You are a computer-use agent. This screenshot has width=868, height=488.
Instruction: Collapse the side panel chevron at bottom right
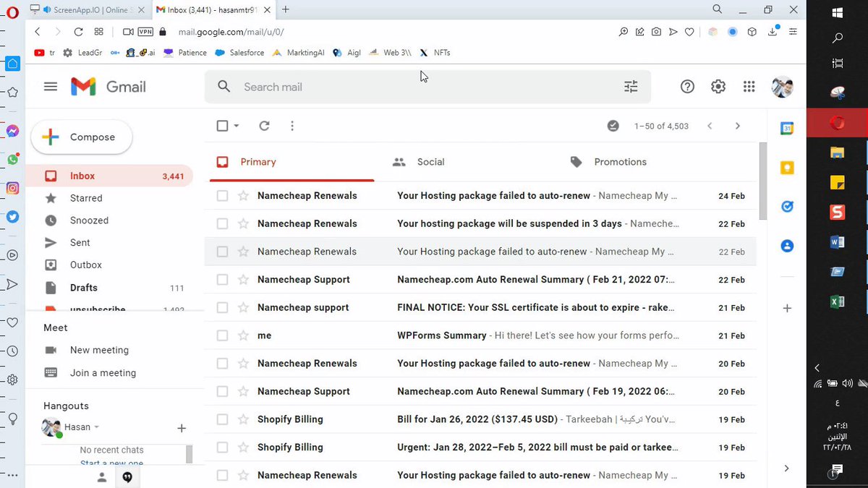pos(787,468)
